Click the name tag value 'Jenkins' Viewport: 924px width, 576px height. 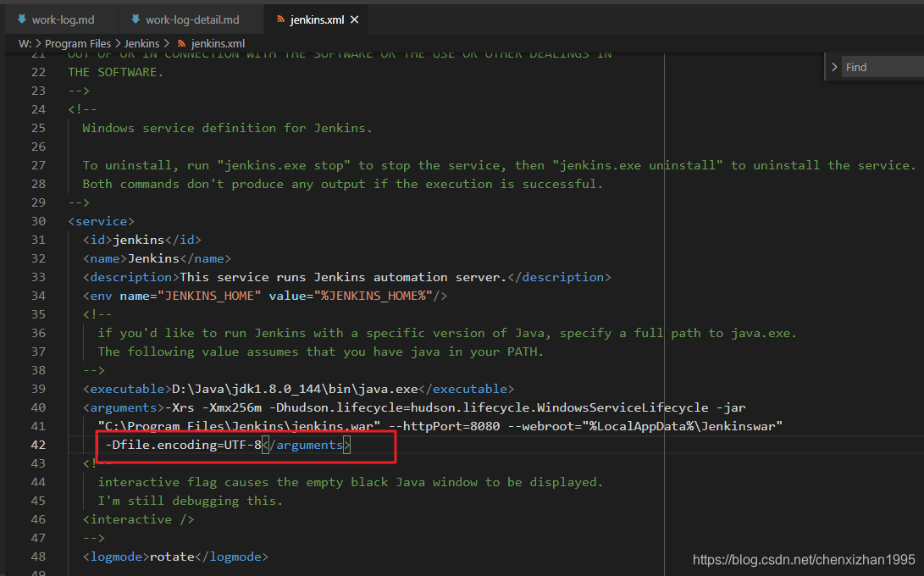point(153,258)
